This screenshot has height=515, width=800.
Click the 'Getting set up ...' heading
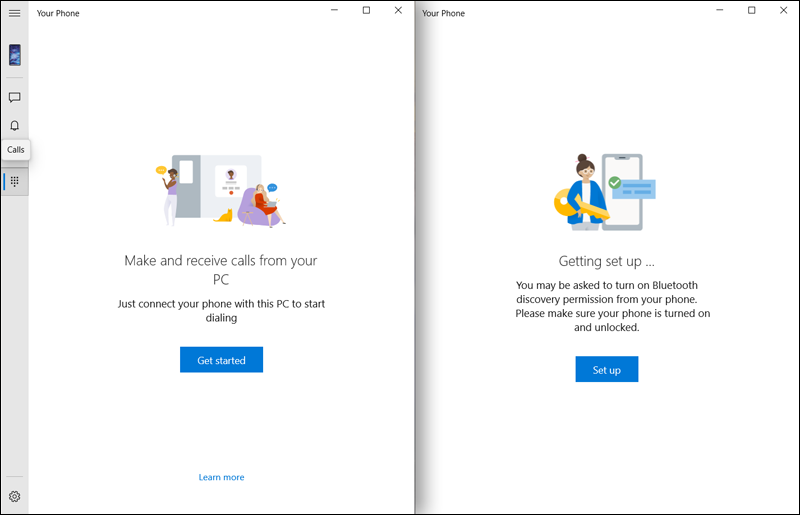pyautogui.click(x=607, y=261)
